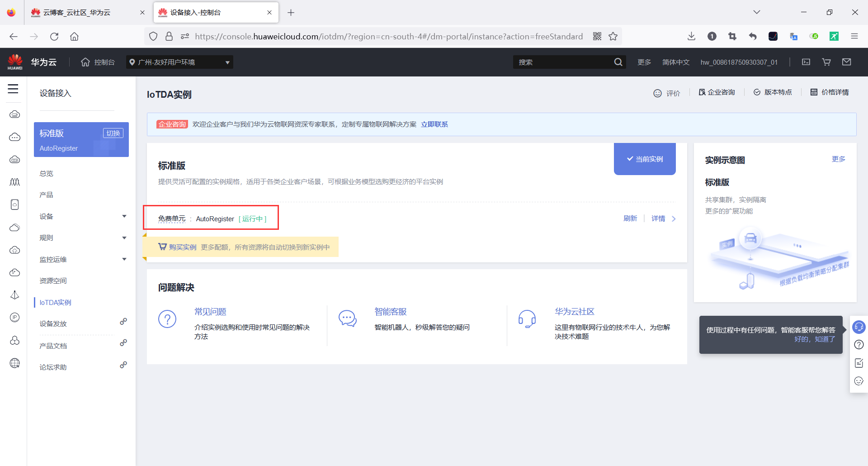This screenshot has height=466, width=868.
Task: Open the 智能客服 link
Action: (391, 312)
